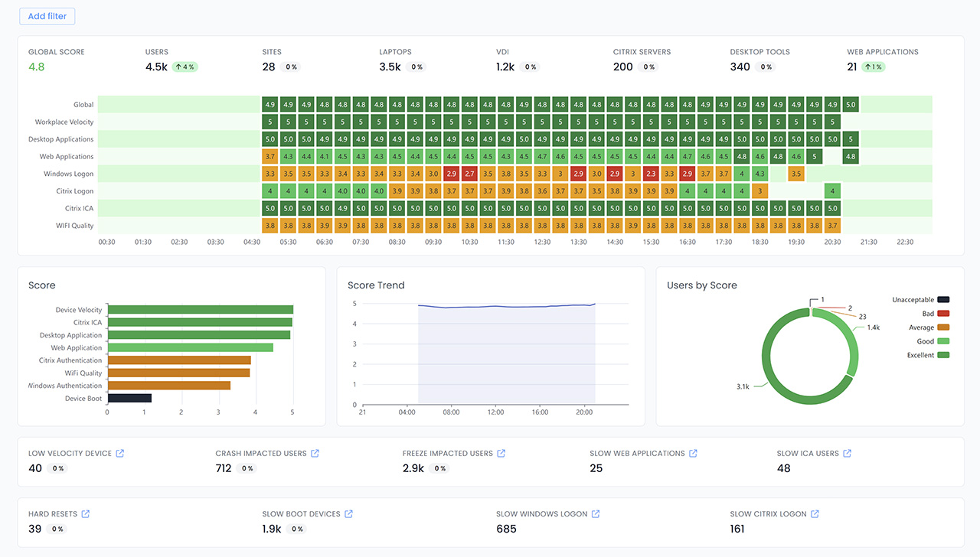Image resolution: width=980 pixels, height=557 pixels.
Task: Click the Web Applications 1% trend badge
Action: coord(873,67)
